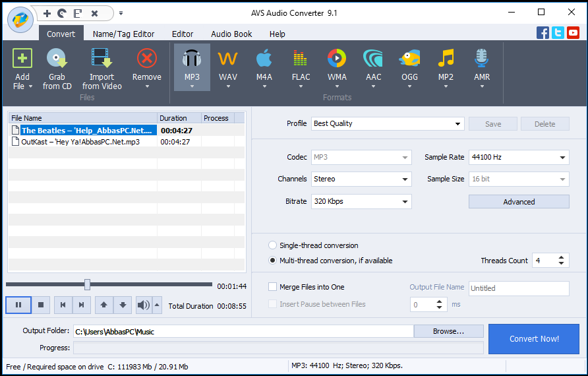Decrease Threads Count value
The width and height of the screenshot is (588, 376).
point(561,263)
